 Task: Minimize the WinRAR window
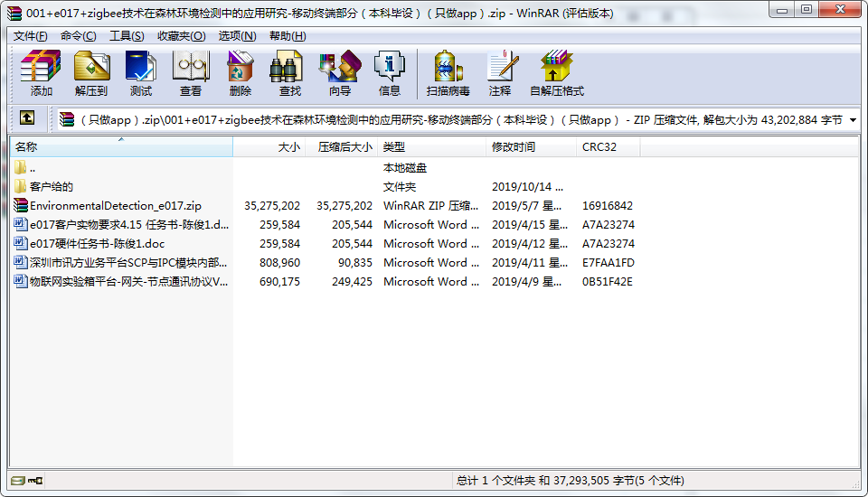(x=781, y=9)
